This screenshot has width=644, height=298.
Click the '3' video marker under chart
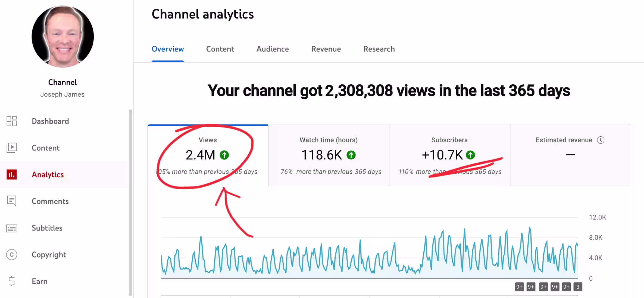coord(578,287)
